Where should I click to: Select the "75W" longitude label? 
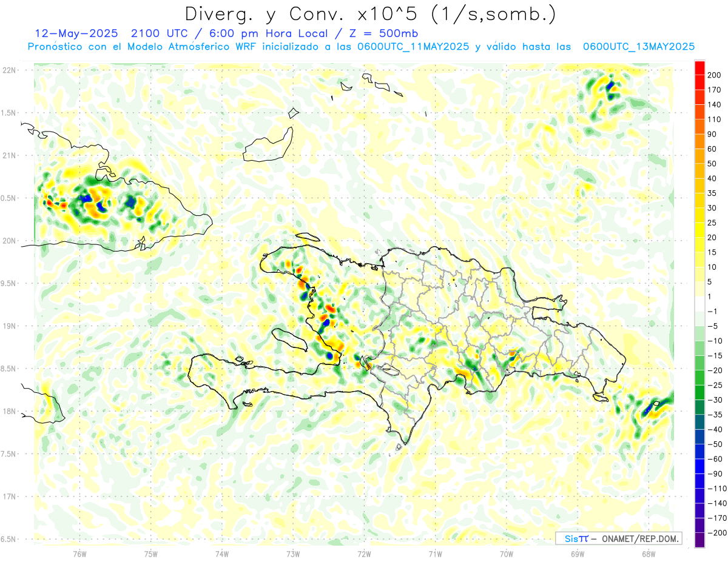tap(151, 554)
